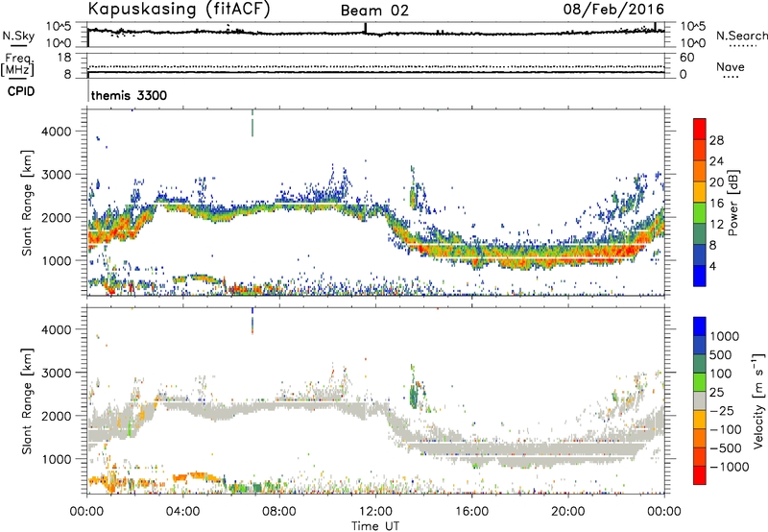Click the '20:00' time axis label
Viewport: 768px width, 532px height.
tap(567, 512)
